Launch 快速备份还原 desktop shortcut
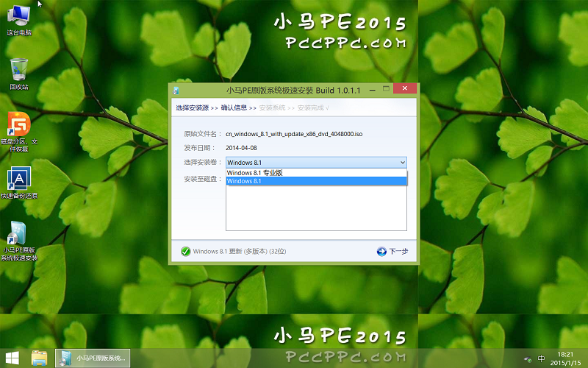Image resolution: width=588 pixels, height=368 pixels. click(x=18, y=179)
